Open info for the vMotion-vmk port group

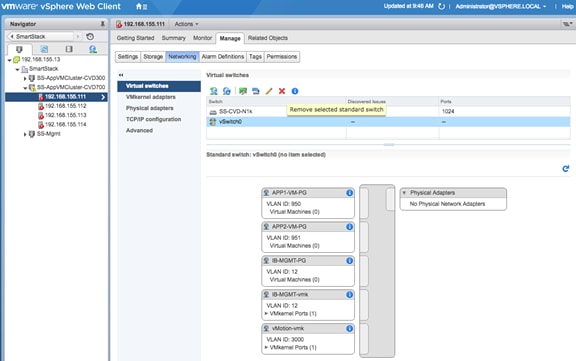pos(349,328)
